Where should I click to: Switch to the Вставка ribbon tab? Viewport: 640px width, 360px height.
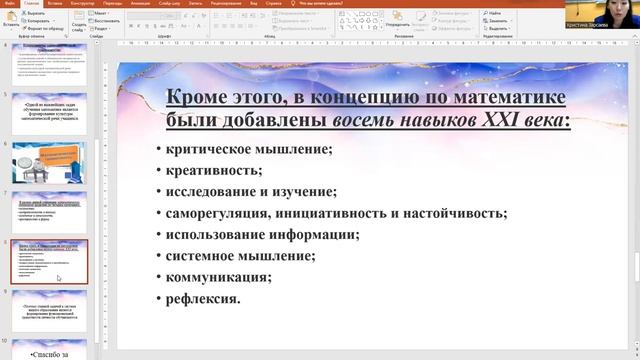tap(55, 3)
